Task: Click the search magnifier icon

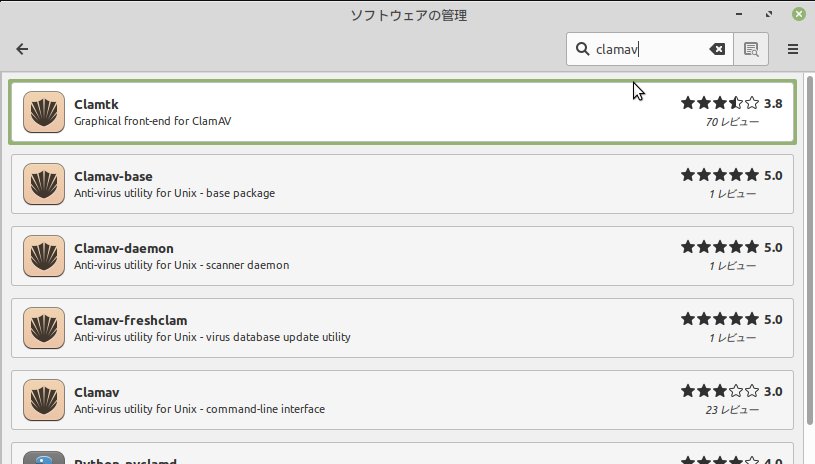Action: tap(583, 49)
